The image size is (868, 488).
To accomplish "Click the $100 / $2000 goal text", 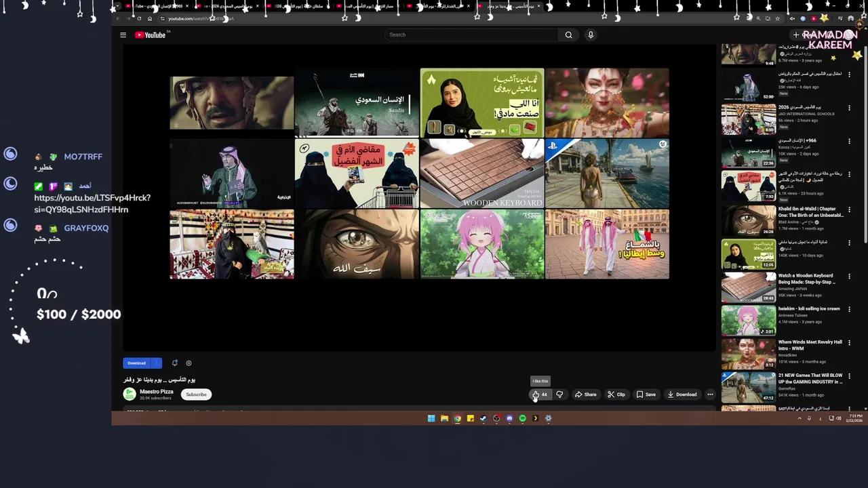I will coord(79,314).
